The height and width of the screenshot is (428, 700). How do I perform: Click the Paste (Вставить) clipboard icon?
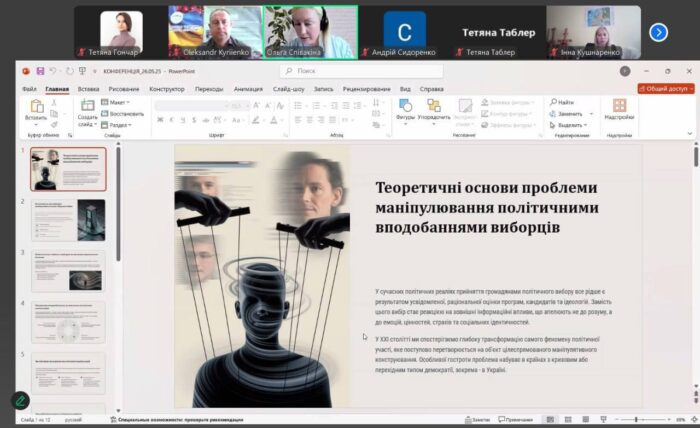click(35, 108)
